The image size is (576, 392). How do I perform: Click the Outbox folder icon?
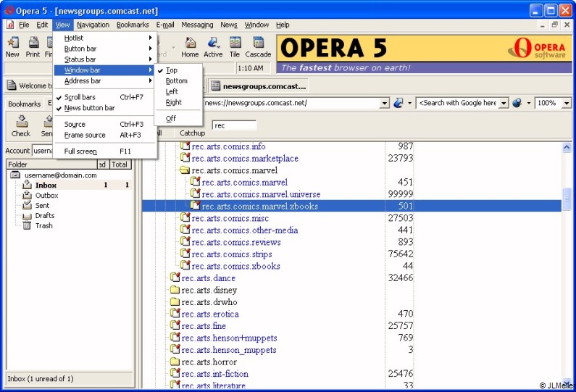[x=27, y=195]
